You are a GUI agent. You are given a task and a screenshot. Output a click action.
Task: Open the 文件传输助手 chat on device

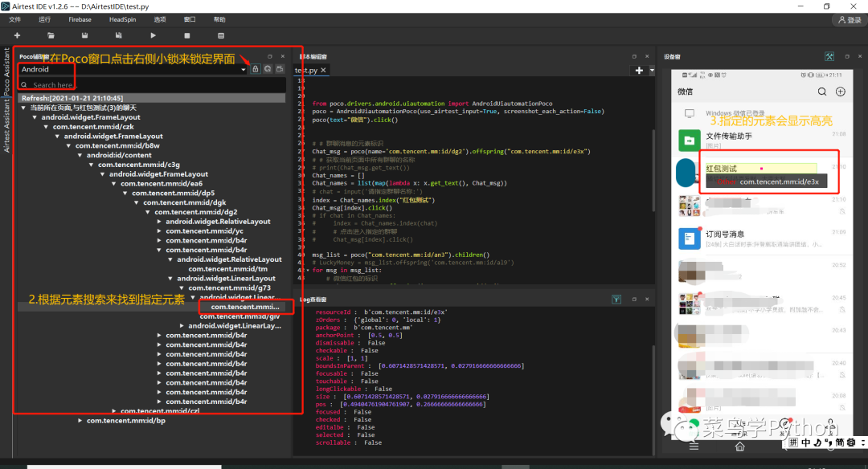[x=763, y=141]
